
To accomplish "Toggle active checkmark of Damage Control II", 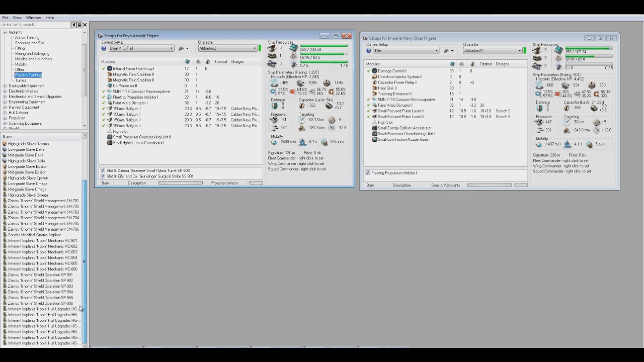I will (x=369, y=71).
